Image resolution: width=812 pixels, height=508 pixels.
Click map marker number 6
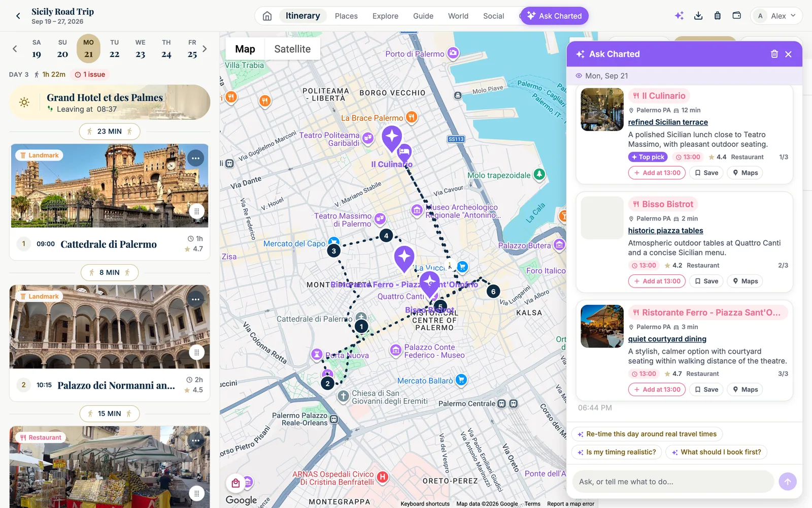493,292
